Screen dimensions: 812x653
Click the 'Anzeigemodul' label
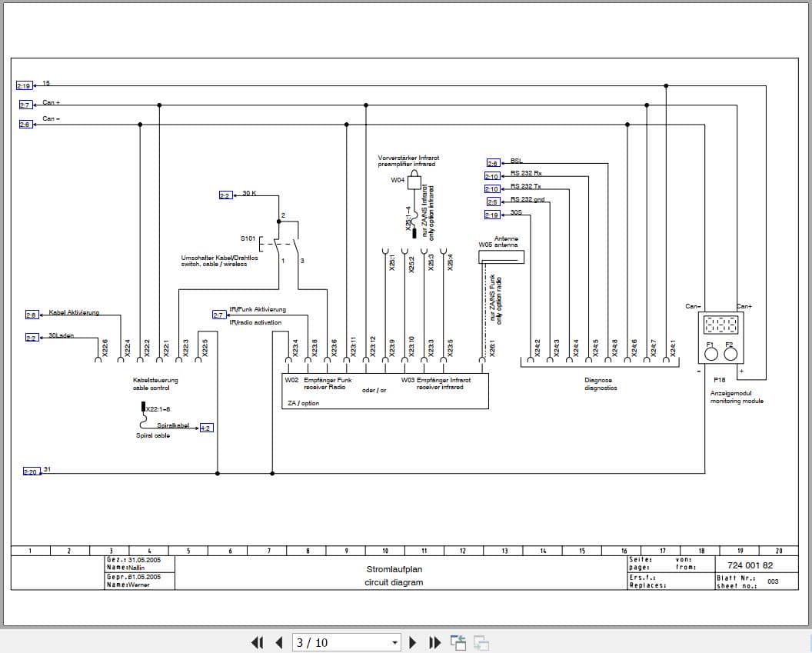coord(730,393)
